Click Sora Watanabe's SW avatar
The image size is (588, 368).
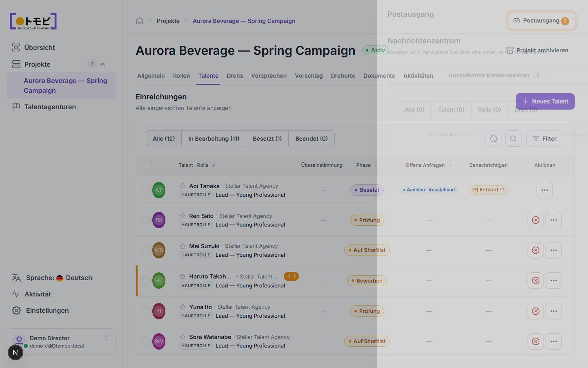(159, 341)
